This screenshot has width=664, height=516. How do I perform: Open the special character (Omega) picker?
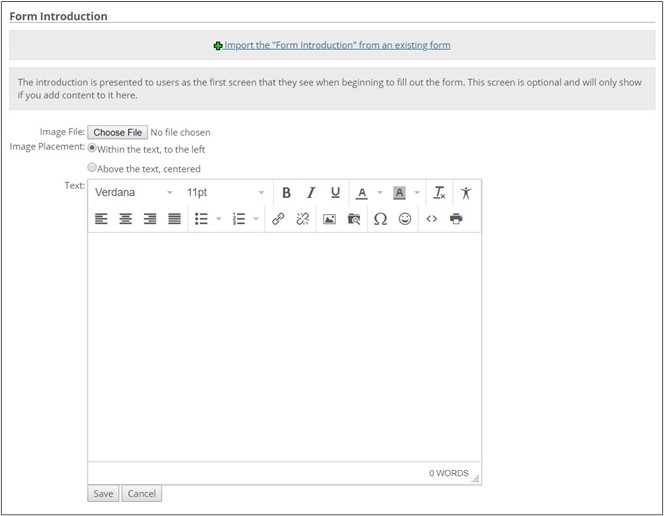(x=380, y=219)
